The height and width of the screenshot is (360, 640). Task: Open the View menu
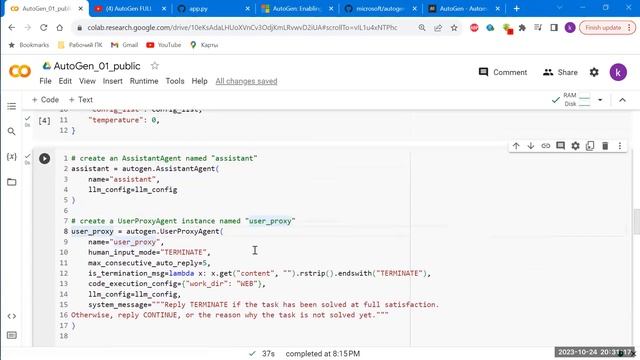point(87,81)
